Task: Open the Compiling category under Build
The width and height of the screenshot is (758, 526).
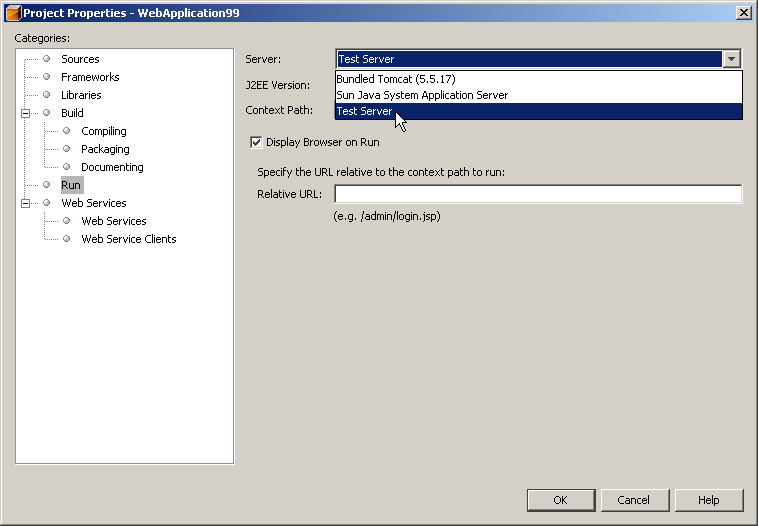Action: tap(104, 131)
